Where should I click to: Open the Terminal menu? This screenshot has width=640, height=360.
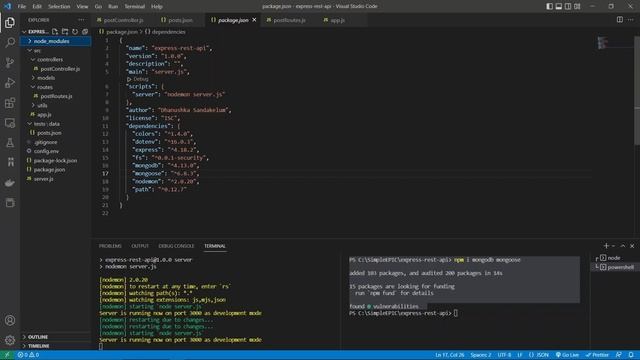click(135, 6)
